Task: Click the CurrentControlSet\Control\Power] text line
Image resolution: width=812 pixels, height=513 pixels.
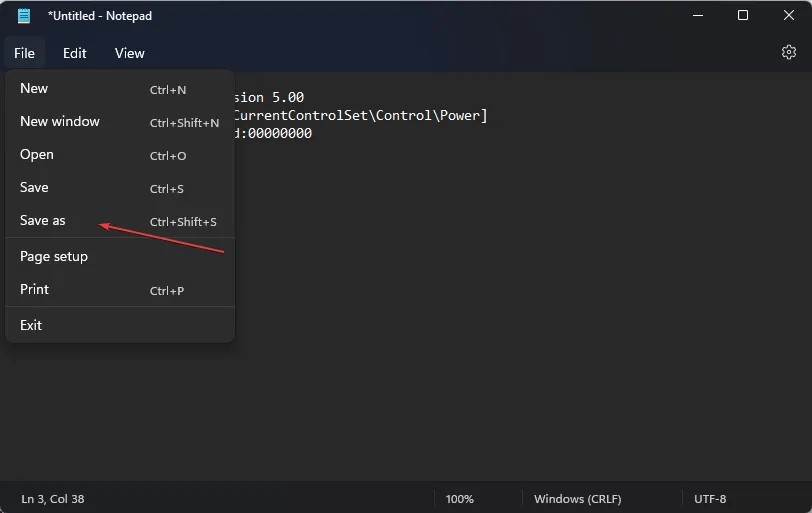Action: [361, 115]
